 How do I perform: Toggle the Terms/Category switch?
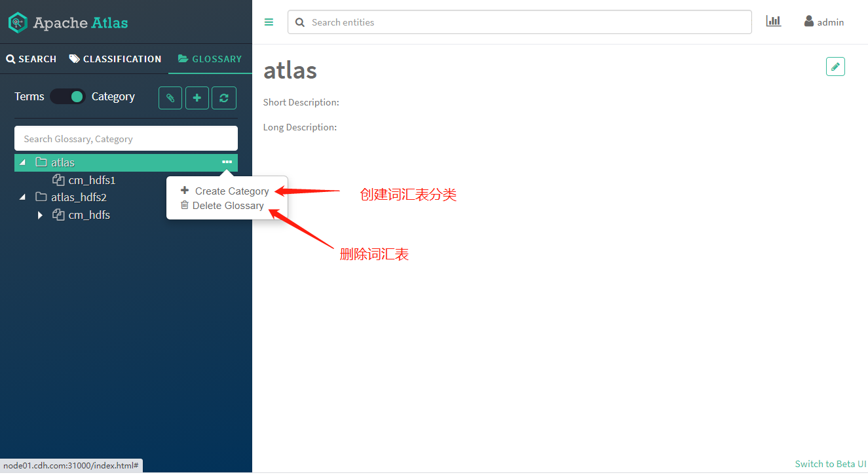[x=68, y=96]
